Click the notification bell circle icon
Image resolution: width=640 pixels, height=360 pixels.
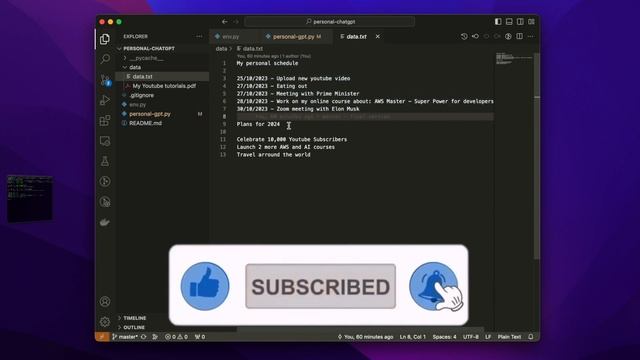tap(434, 286)
